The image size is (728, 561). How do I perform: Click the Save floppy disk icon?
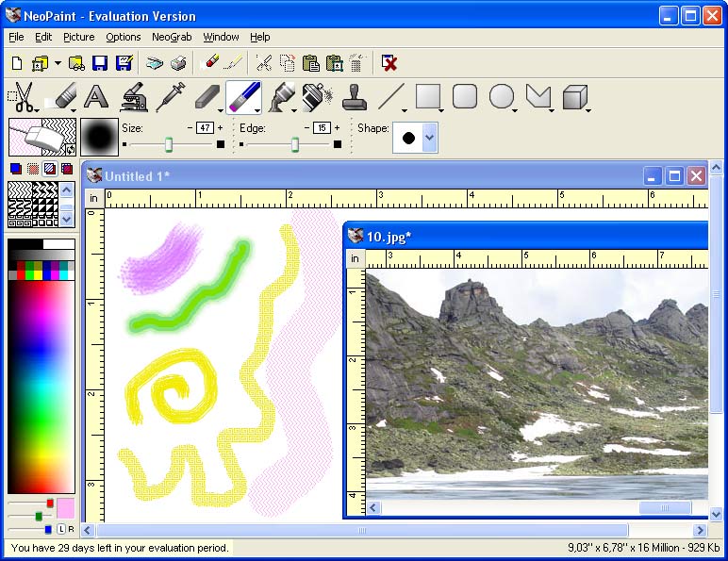point(100,62)
